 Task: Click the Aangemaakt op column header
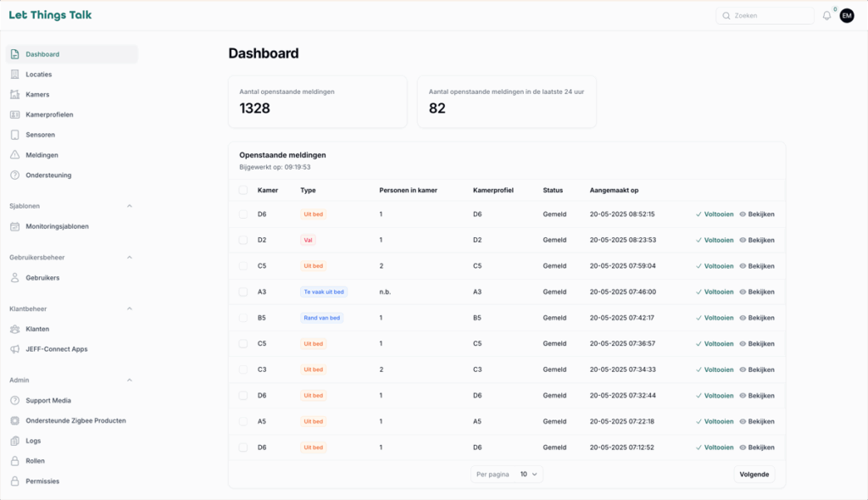click(614, 191)
